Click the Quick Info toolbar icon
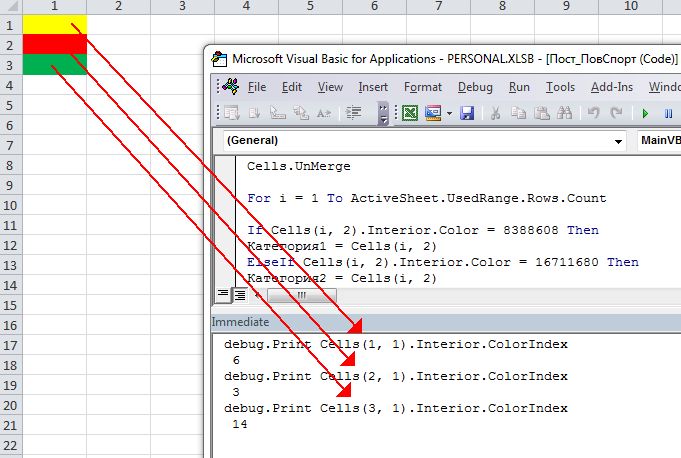 (x=278, y=113)
